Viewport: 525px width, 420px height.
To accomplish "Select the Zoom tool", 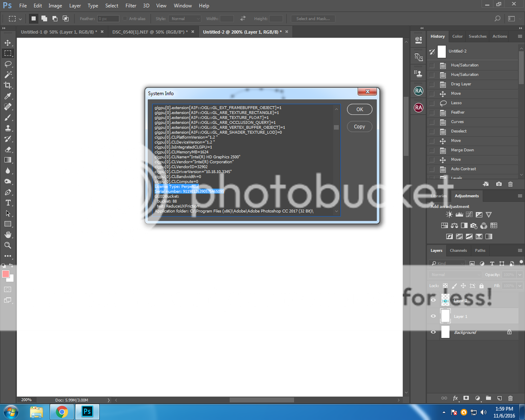I will [8, 246].
